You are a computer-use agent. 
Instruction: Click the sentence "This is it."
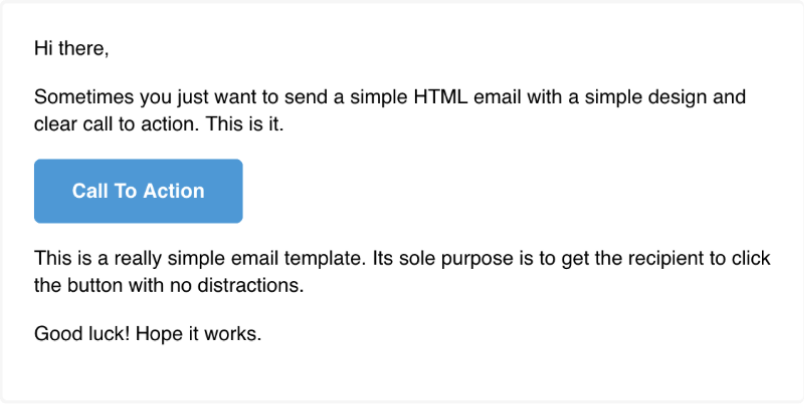tap(245, 124)
